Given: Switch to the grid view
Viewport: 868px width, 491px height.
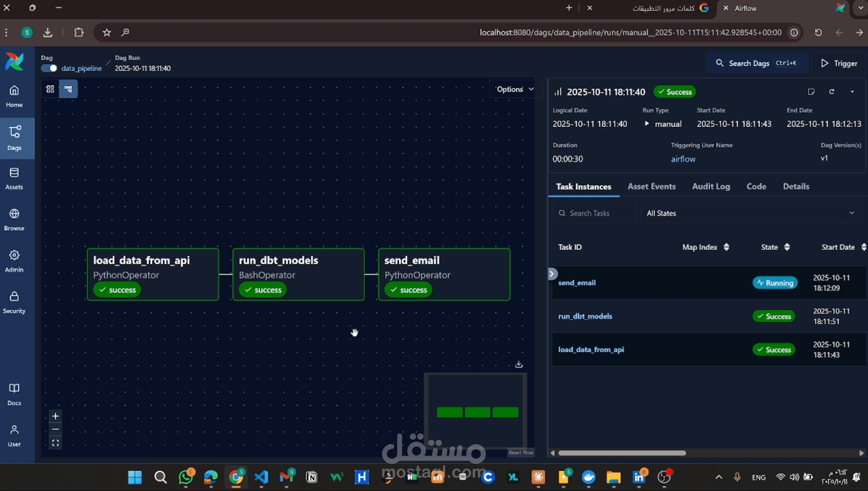Looking at the screenshot, I should tap(50, 89).
